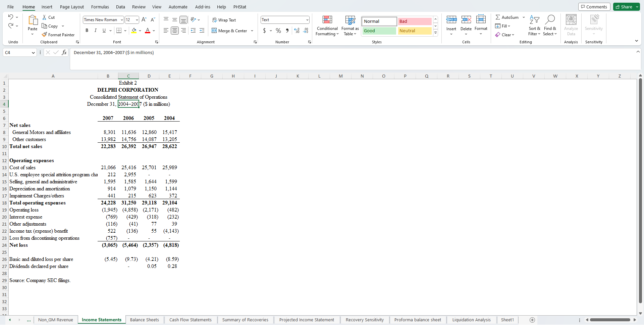644x325 pixels.
Task: Toggle Wrap Text on selected cell
Action: (224, 20)
